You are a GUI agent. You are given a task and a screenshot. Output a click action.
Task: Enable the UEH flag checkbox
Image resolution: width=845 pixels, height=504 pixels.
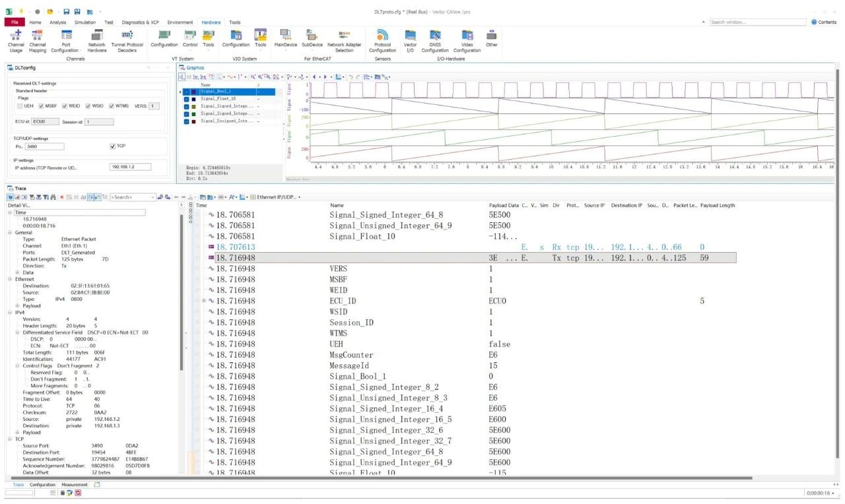20,106
